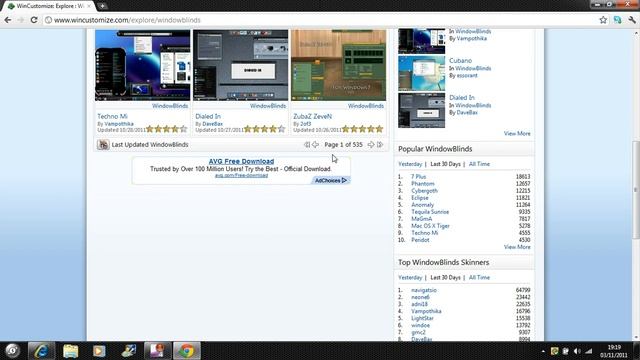Click star rating of ZubaZ ZeveN
Image resolution: width=640 pixels, height=360 pixels.
tap(362, 129)
